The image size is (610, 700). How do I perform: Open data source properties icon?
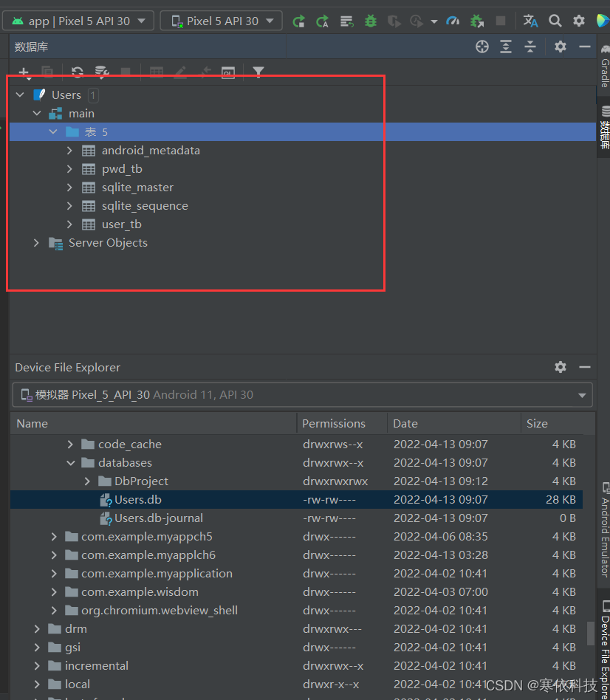102,72
